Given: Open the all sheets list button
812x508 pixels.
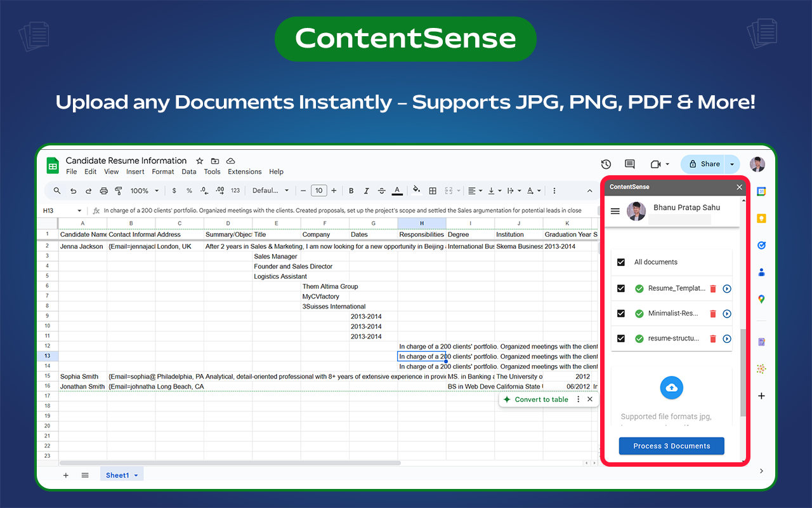Looking at the screenshot, I should 85,476.
